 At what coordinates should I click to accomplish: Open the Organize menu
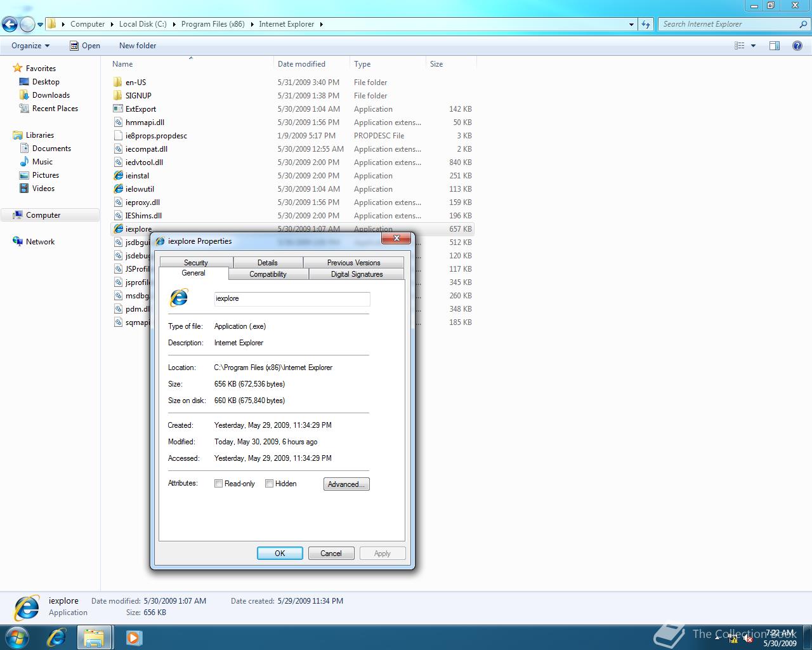[x=30, y=46]
